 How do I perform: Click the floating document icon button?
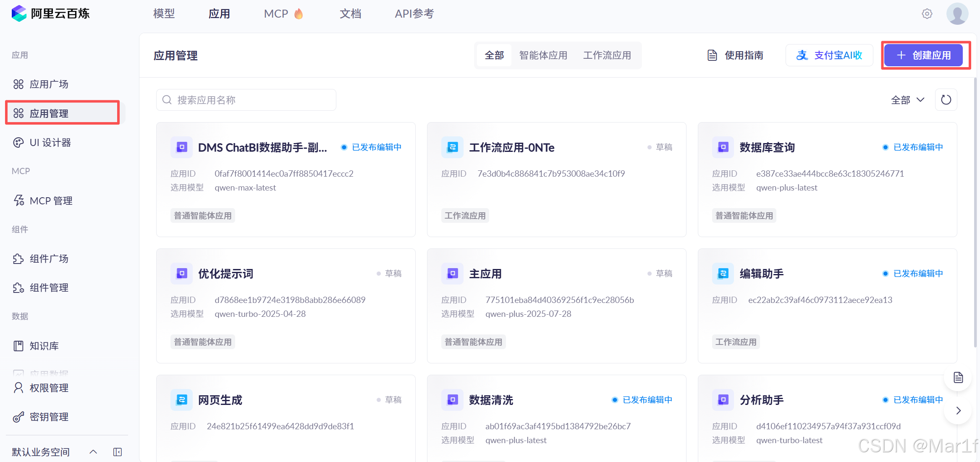[x=958, y=378]
